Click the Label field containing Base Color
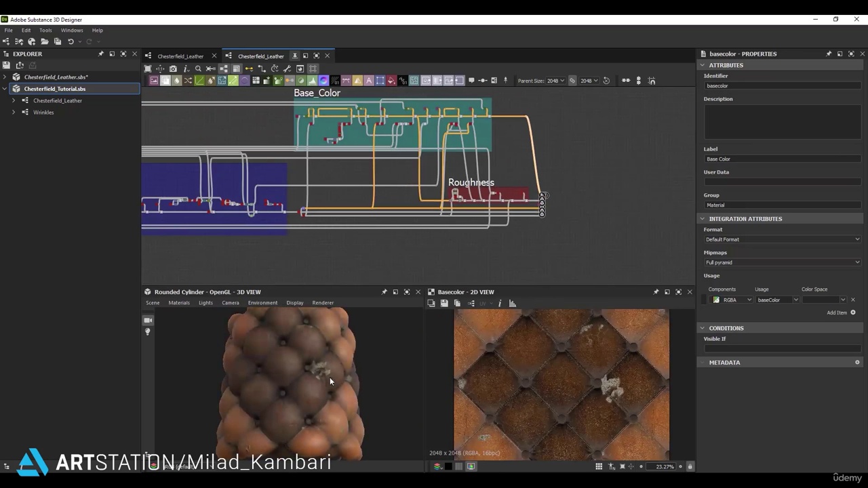 tap(783, 159)
